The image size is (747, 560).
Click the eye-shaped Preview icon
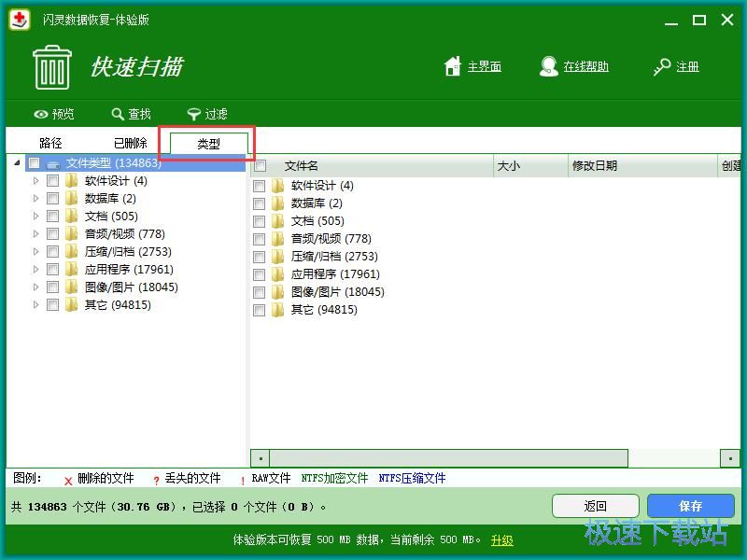click(x=41, y=114)
